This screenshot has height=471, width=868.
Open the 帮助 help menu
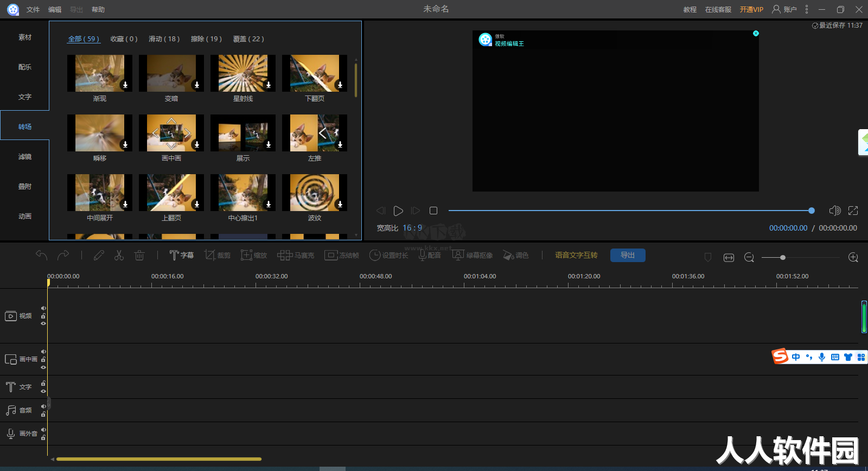point(98,10)
